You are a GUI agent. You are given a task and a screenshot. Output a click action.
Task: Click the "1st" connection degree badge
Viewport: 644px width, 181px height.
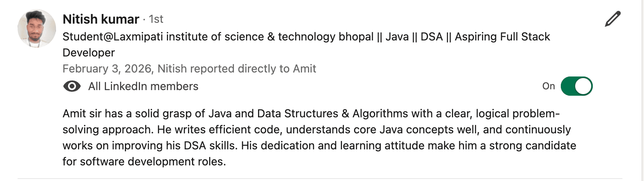156,19
